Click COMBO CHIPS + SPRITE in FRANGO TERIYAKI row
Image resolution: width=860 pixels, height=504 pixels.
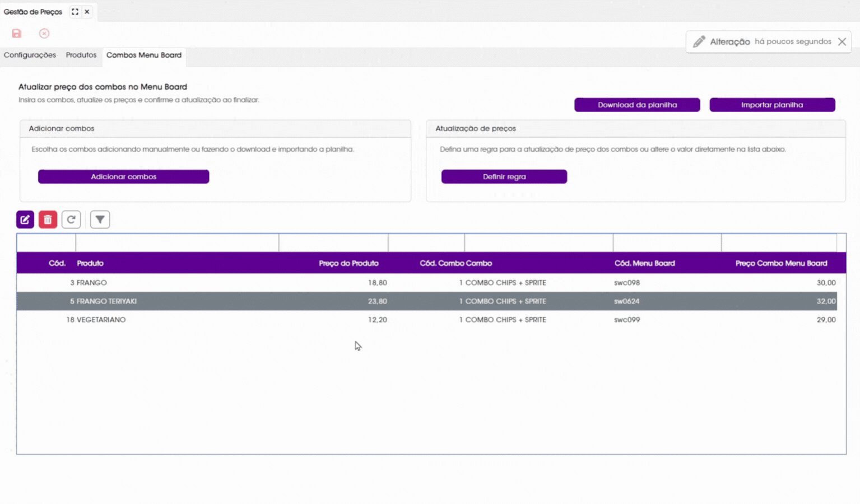coord(506,301)
